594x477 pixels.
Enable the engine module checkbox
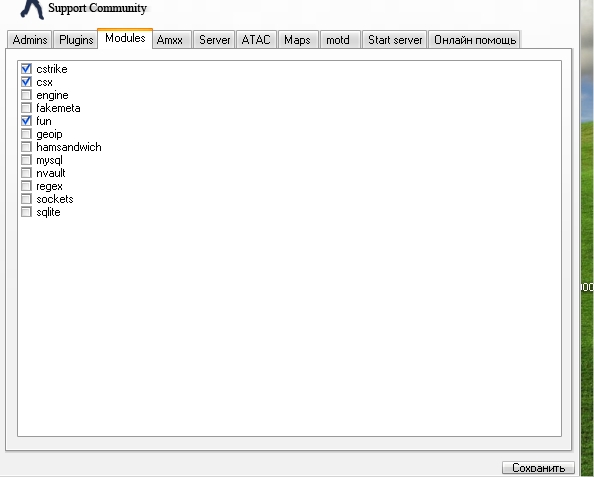(26, 95)
